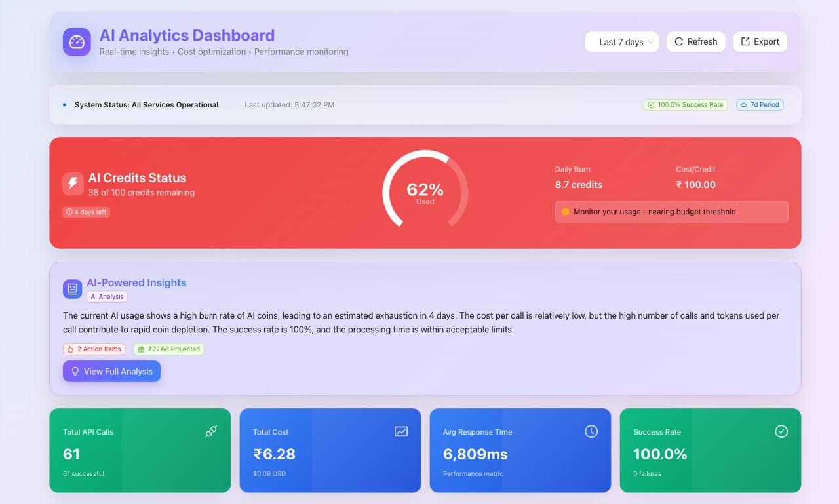Open the 2 Action Items tag
839x504 pixels.
(95, 349)
